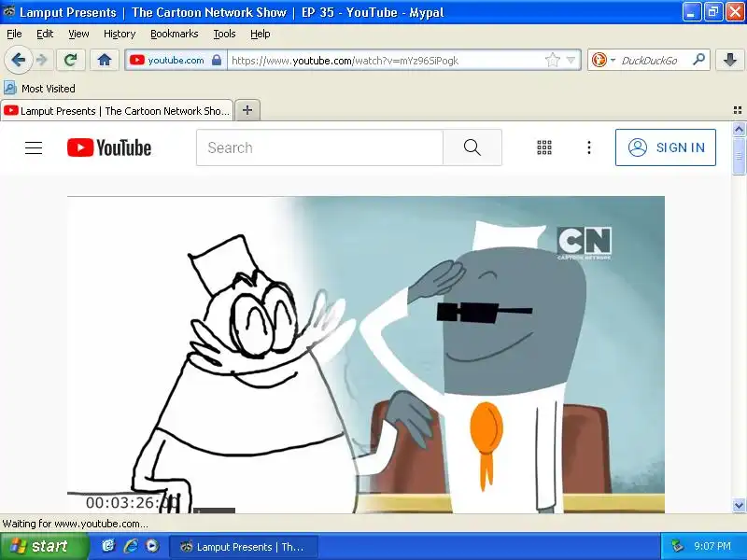
Task: Open the YouTube apps grid icon
Action: pos(544,147)
